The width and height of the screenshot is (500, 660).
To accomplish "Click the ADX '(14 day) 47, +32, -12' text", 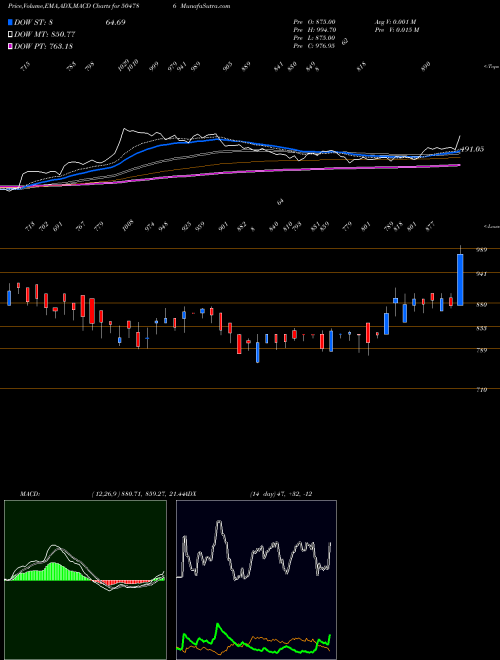I will [281, 494].
